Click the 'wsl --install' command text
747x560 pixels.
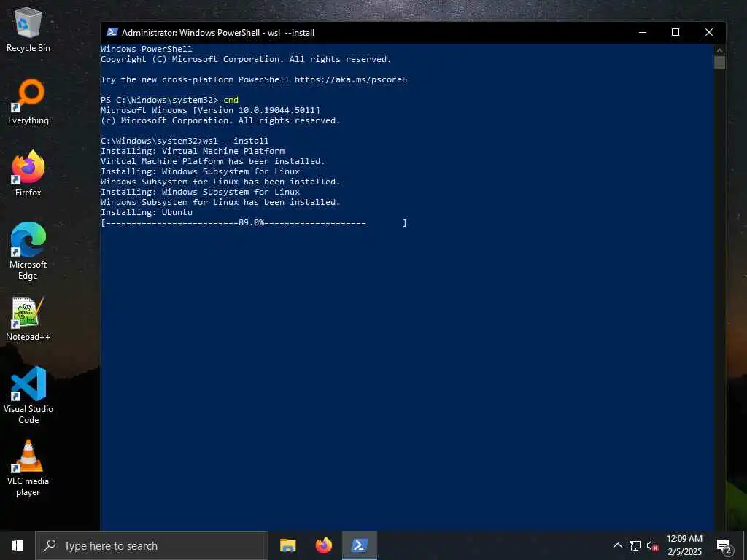click(236, 141)
